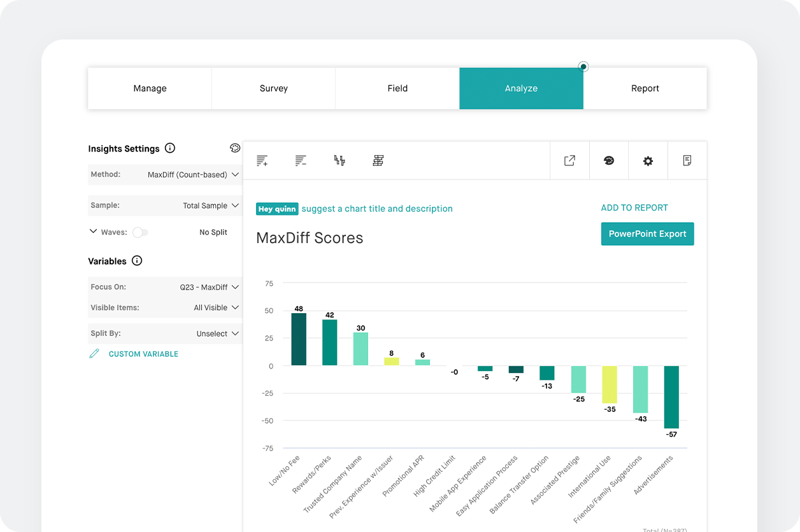This screenshot has height=532, width=800.
Task: Click the High Credit Limit axis label
Action: (x=434, y=476)
